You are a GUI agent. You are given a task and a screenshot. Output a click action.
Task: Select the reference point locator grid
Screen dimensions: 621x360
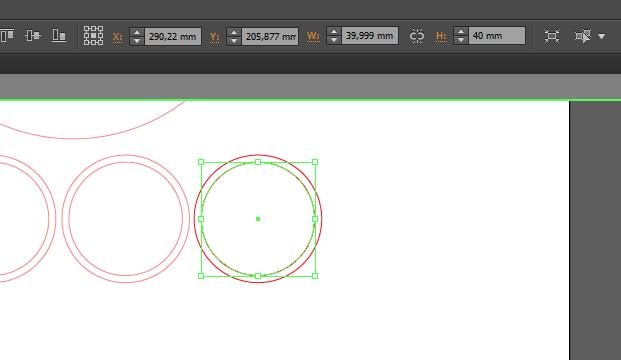tap(93, 36)
